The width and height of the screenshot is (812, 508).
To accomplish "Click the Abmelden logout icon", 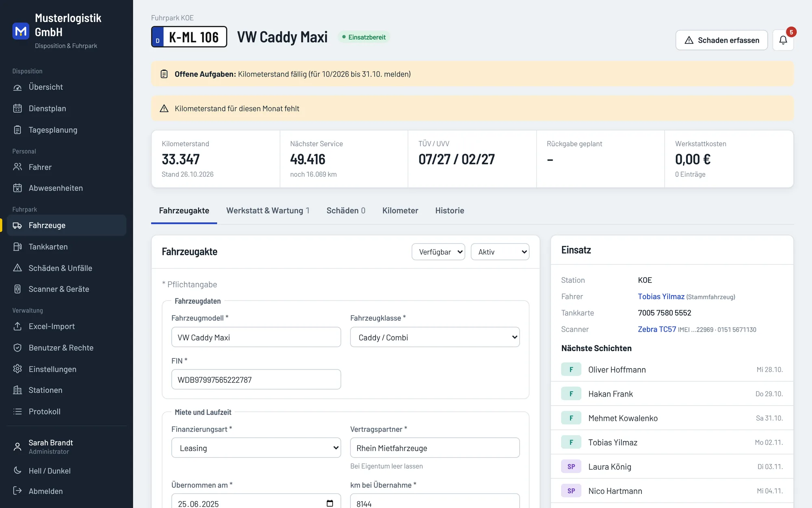I will (x=17, y=491).
